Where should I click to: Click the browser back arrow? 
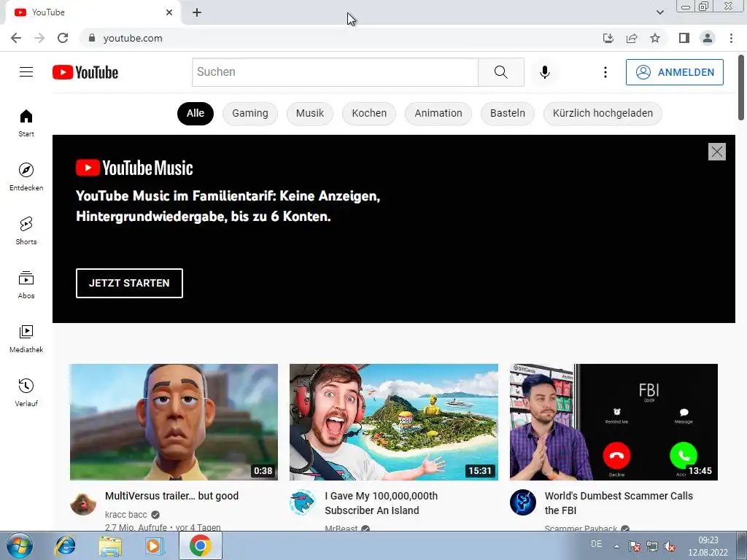pyautogui.click(x=16, y=38)
